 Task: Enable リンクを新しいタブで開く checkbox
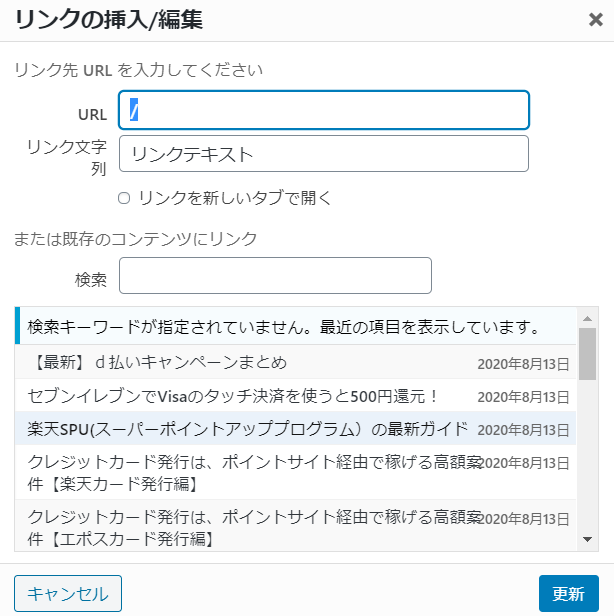[124, 198]
